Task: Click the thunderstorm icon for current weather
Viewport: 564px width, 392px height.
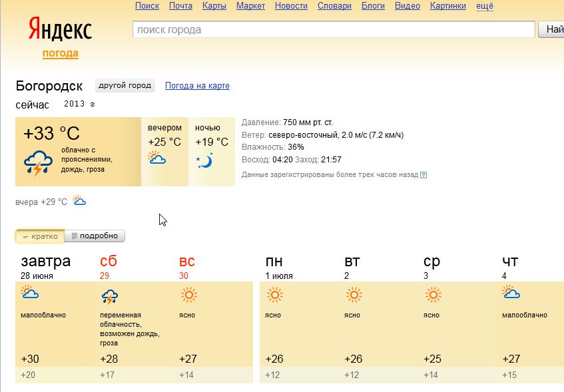Action: pos(38,162)
